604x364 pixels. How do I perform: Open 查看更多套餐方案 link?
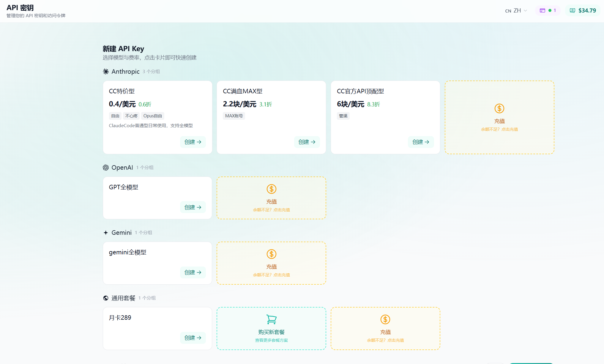pyautogui.click(x=271, y=340)
